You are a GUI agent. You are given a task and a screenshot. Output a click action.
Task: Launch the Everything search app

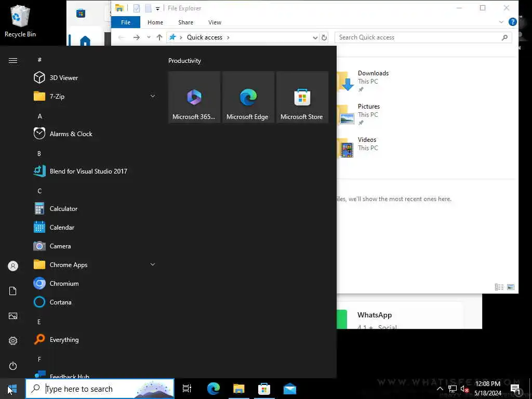coord(95,339)
